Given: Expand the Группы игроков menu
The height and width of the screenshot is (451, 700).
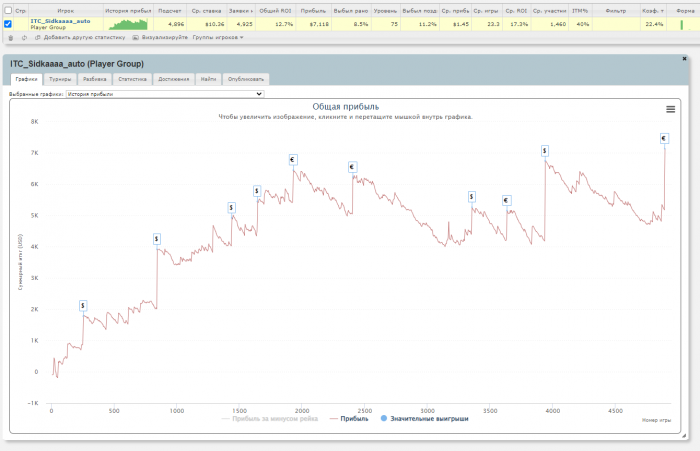Looking at the screenshot, I should 218,38.
